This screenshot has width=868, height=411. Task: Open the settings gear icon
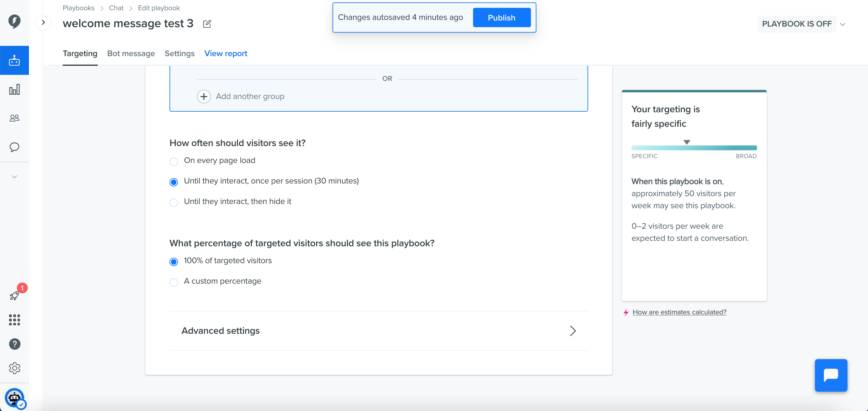tap(14, 368)
